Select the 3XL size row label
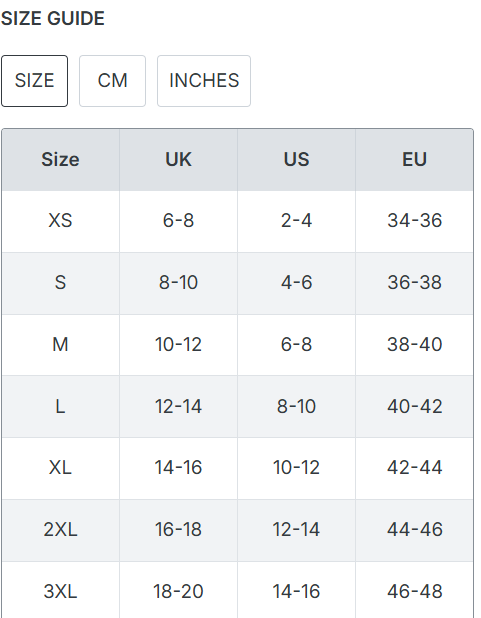Image resolution: width=481 pixels, height=618 pixels. 60,591
